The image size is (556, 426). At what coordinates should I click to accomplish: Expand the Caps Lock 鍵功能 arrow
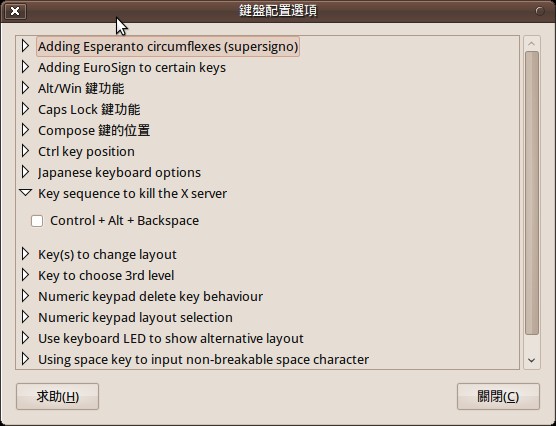click(25, 109)
